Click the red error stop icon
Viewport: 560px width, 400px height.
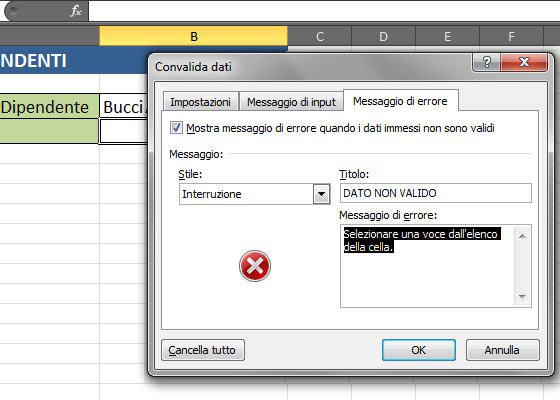click(255, 266)
